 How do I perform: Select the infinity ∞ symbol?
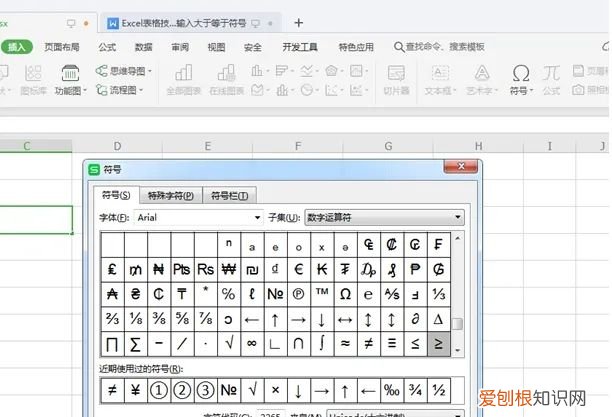click(252, 344)
